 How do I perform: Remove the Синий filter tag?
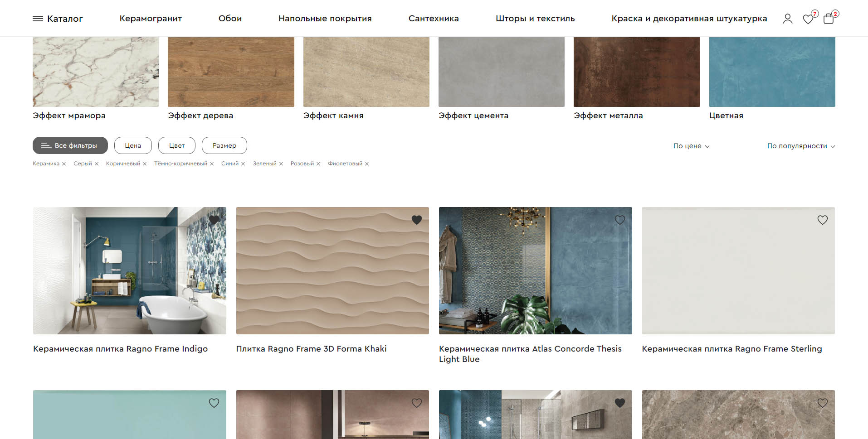tap(243, 164)
